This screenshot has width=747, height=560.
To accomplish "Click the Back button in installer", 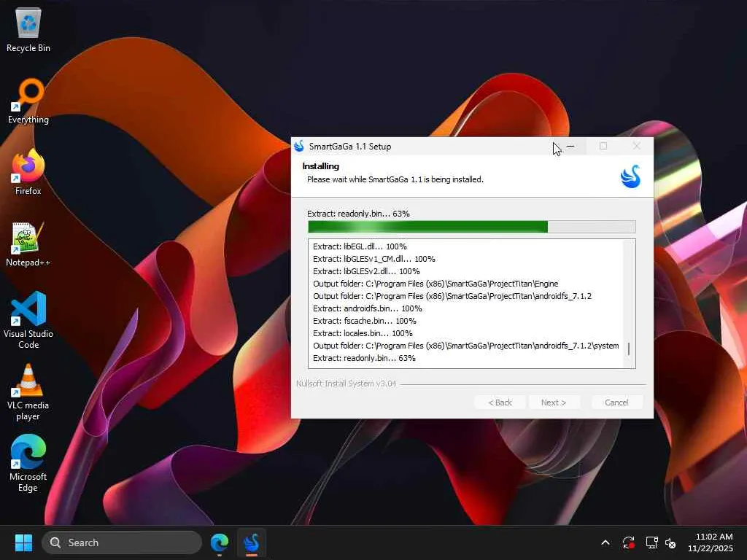I will [x=500, y=402].
